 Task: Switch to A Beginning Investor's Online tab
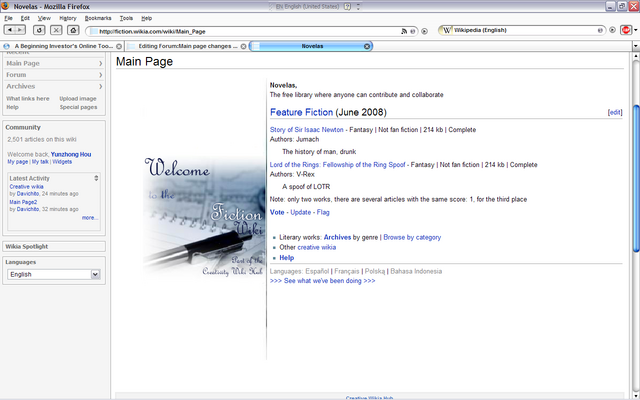[x=62, y=46]
